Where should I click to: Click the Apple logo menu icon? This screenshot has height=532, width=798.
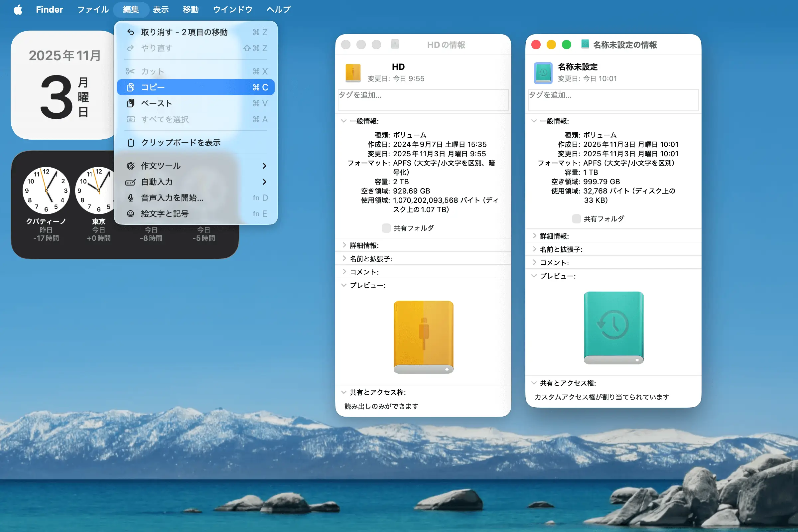(x=18, y=10)
